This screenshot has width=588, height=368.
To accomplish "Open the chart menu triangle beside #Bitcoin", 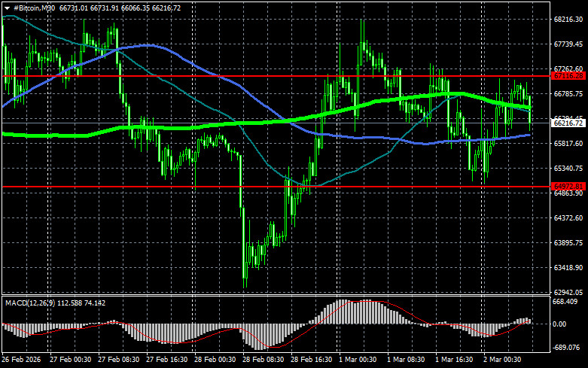I will [x=7, y=8].
